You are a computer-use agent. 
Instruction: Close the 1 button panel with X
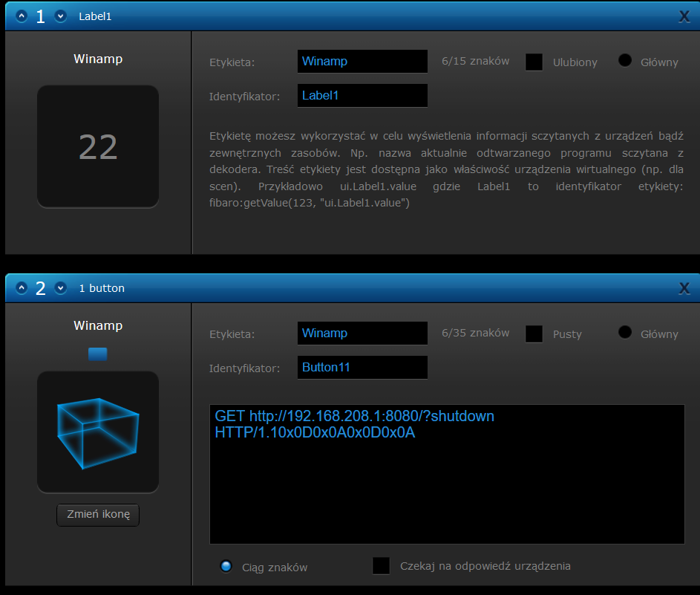(684, 288)
